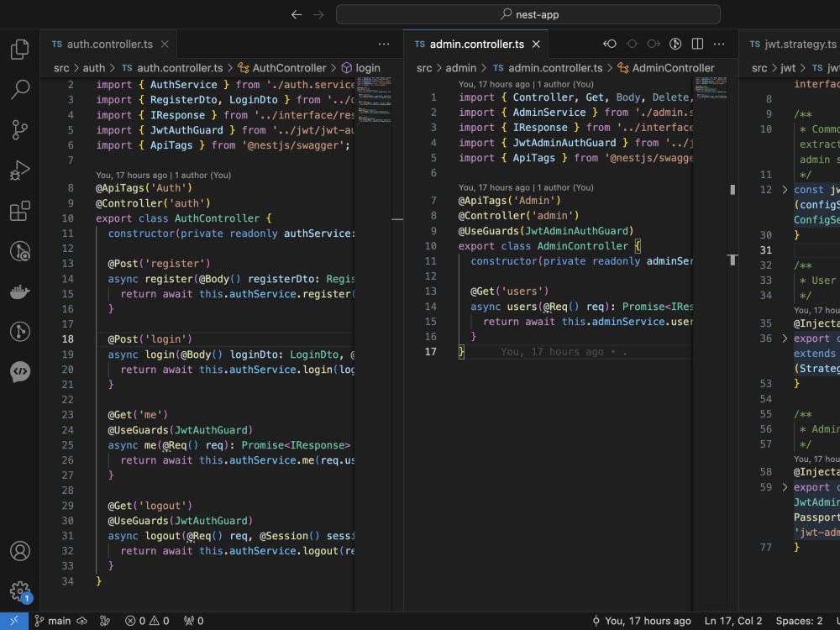The image size is (840, 630).
Task: Click the split editor right icon
Action: [697, 44]
